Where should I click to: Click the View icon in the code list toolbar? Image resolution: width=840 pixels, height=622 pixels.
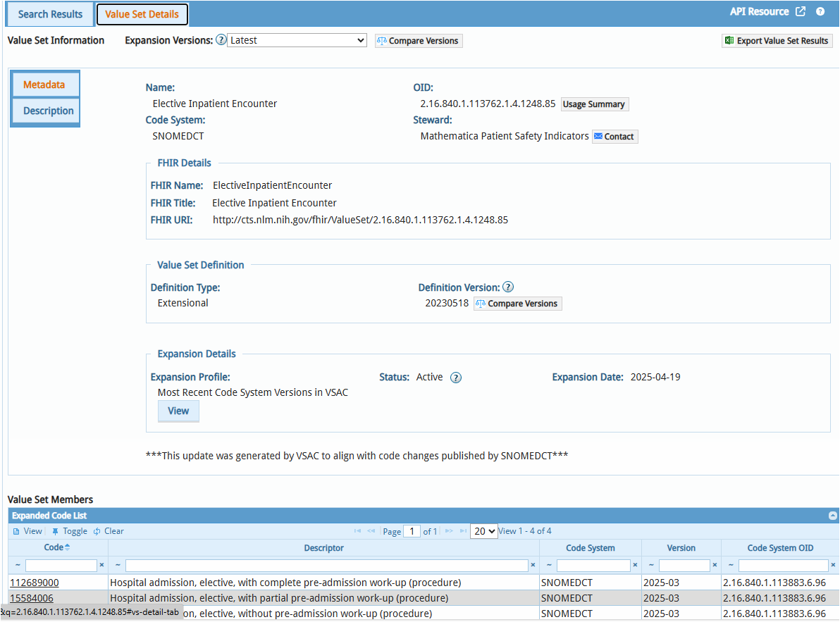click(16, 532)
